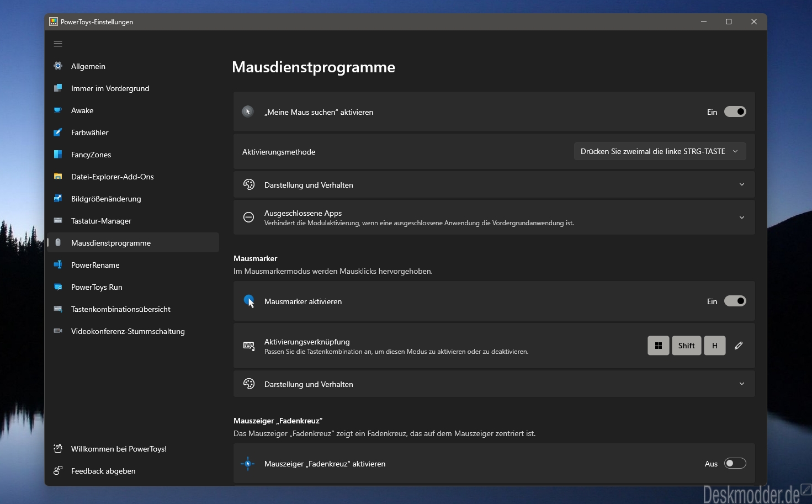Image resolution: width=812 pixels, height=504 pixels.
Task: Click the Mausmarker blue cursor icon
Action: pos(249,301)
